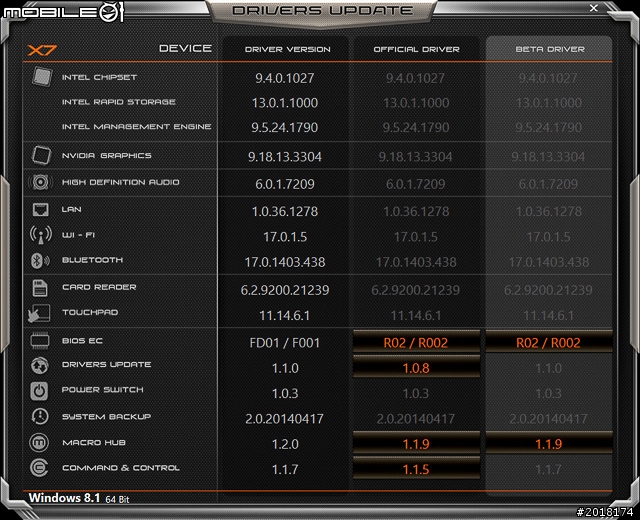The width and height of the screenshot is (640, 520).
Task: Click the Intel Chipset label
Action: coord(99,77)
